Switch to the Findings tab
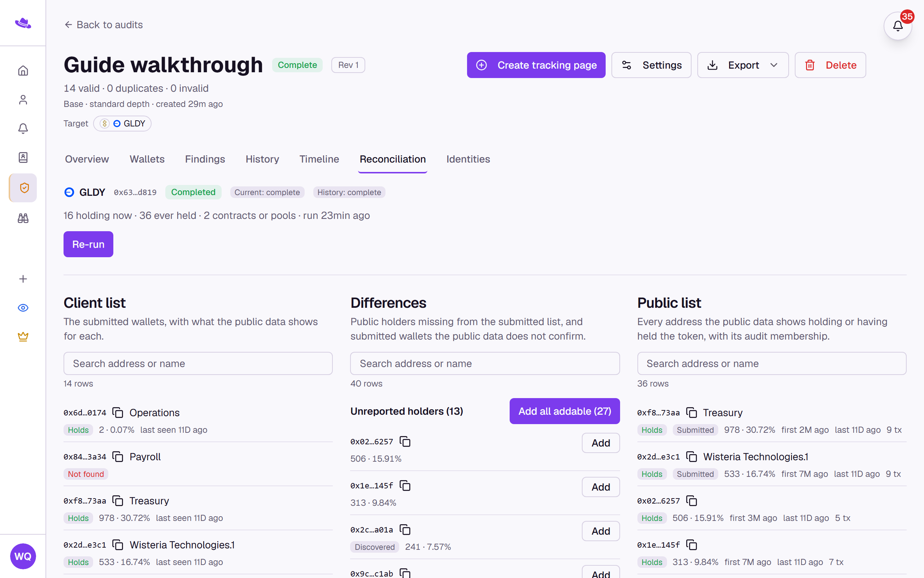 coord(205,159)
